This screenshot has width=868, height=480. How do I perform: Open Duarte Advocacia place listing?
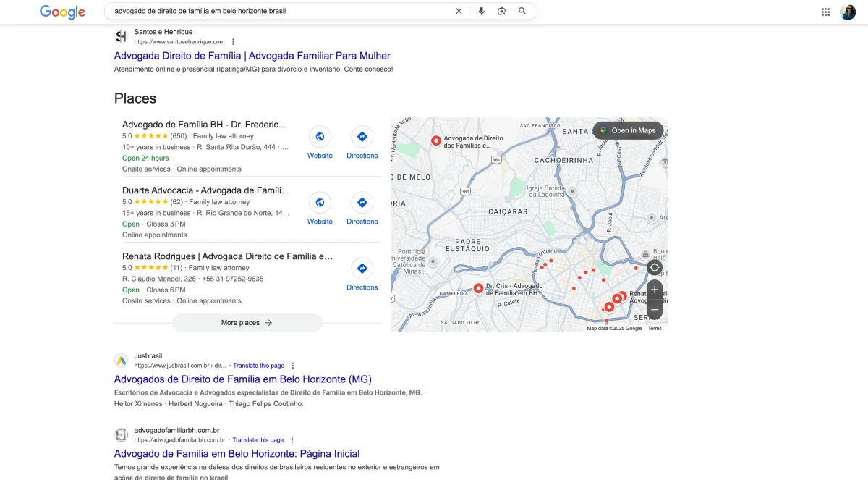click(206, 190)
